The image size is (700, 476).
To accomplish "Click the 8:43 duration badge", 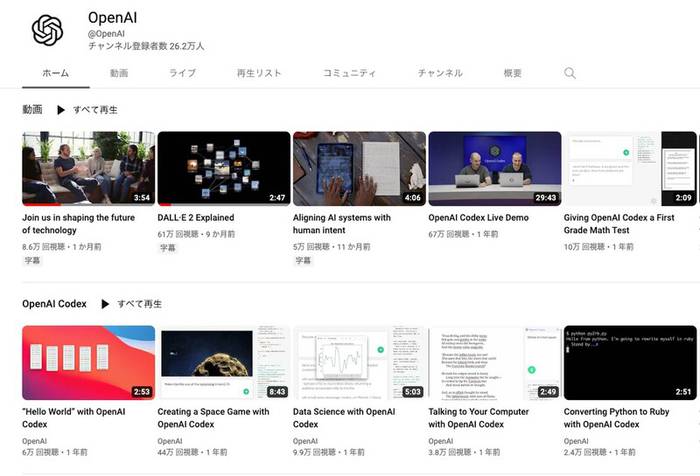I will tap(277, 392).
